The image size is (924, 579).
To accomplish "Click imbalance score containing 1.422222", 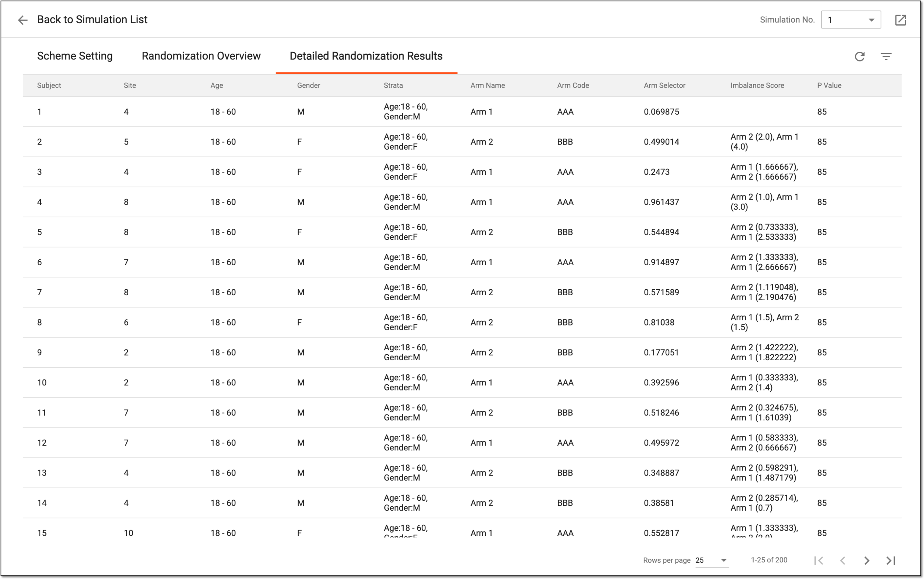I will click(764, 352).
